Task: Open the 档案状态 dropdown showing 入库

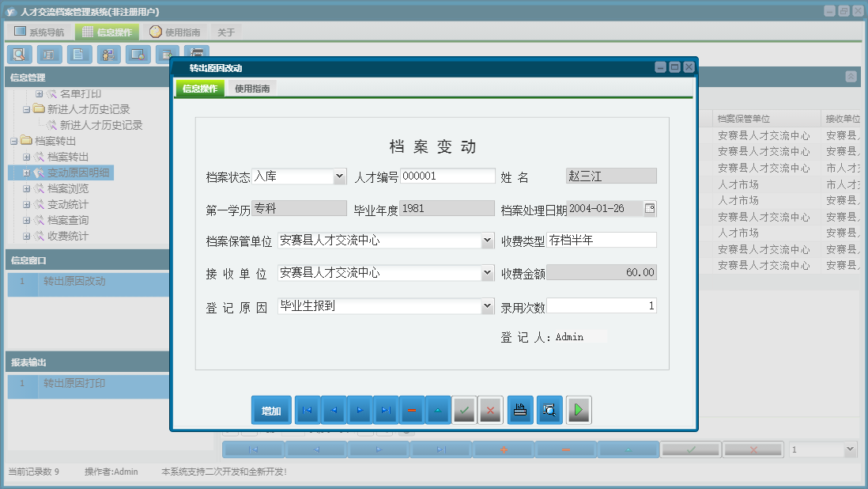Action: point(339,176)
